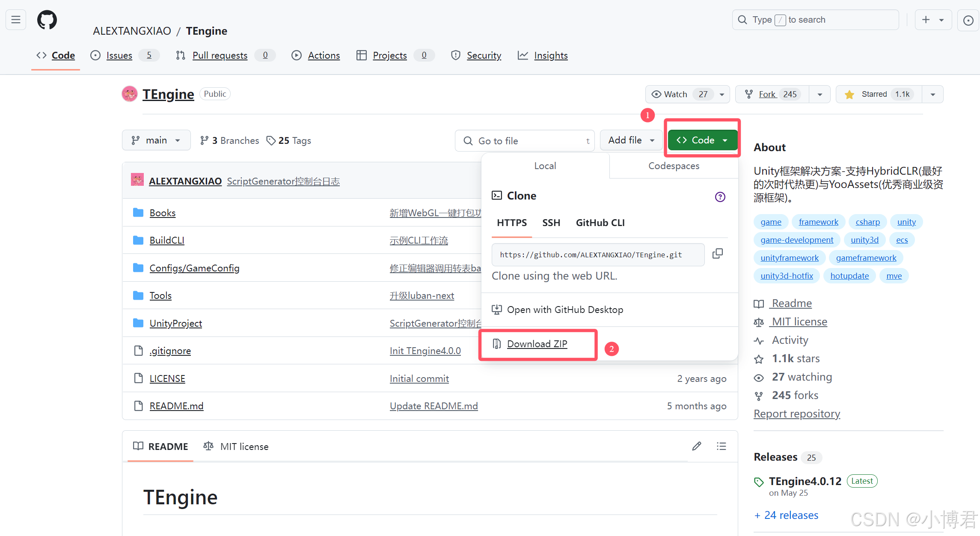Expand the Fork options arrow
The height and width of the screenshot is (536, 980).
820,94
